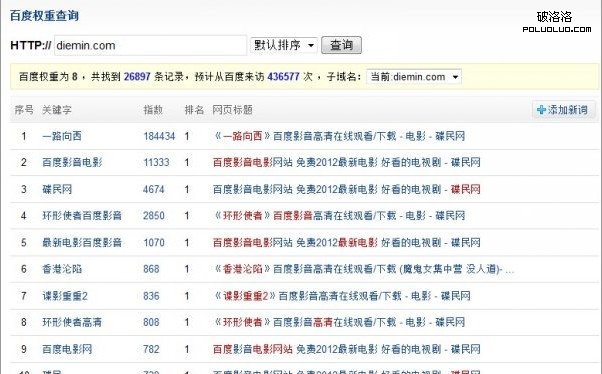Expand the 当前:diemin.com subdomain dropdown
The width and height of the screenshot is (602, 374).
414,77
